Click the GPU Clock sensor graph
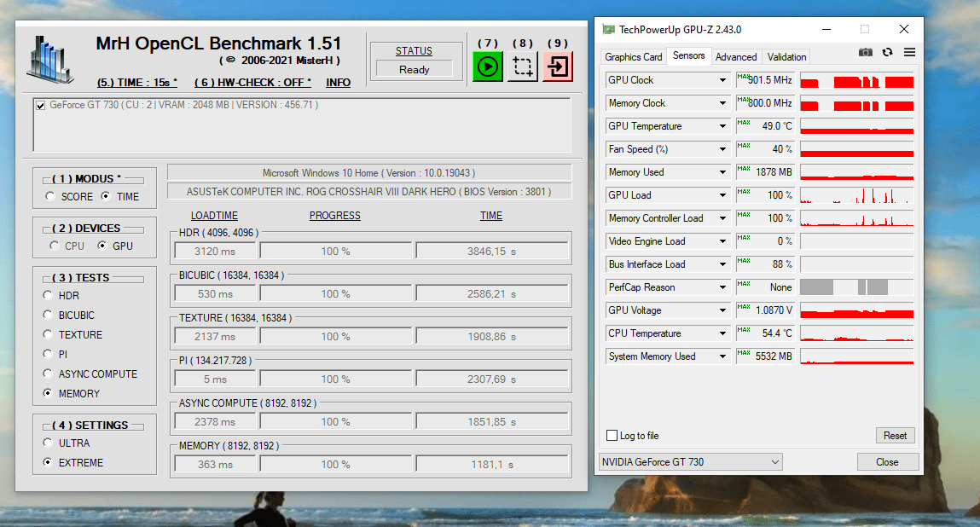Viewport: 980px width, 527px height. tap(857, 80)
